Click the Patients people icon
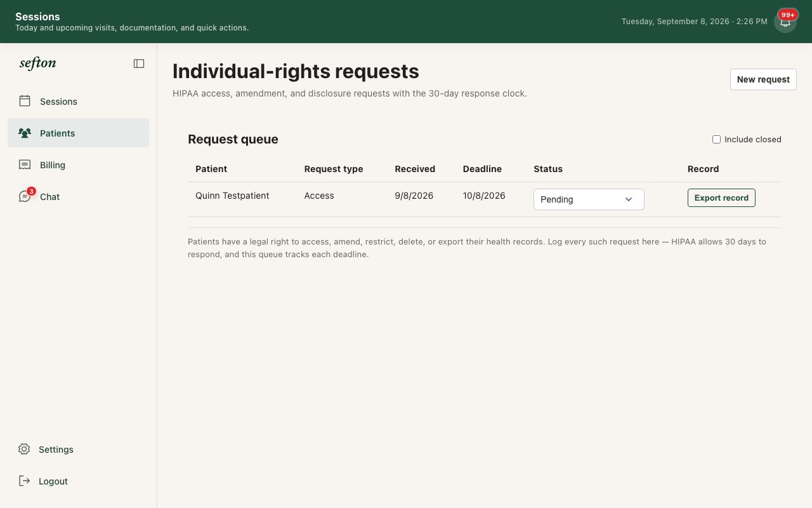Viewport: 812px width, 508px height. [x=25, y=133]
